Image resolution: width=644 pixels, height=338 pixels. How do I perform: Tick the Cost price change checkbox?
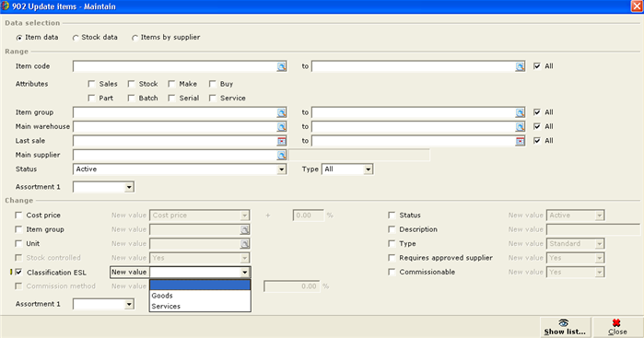[18, 216]
